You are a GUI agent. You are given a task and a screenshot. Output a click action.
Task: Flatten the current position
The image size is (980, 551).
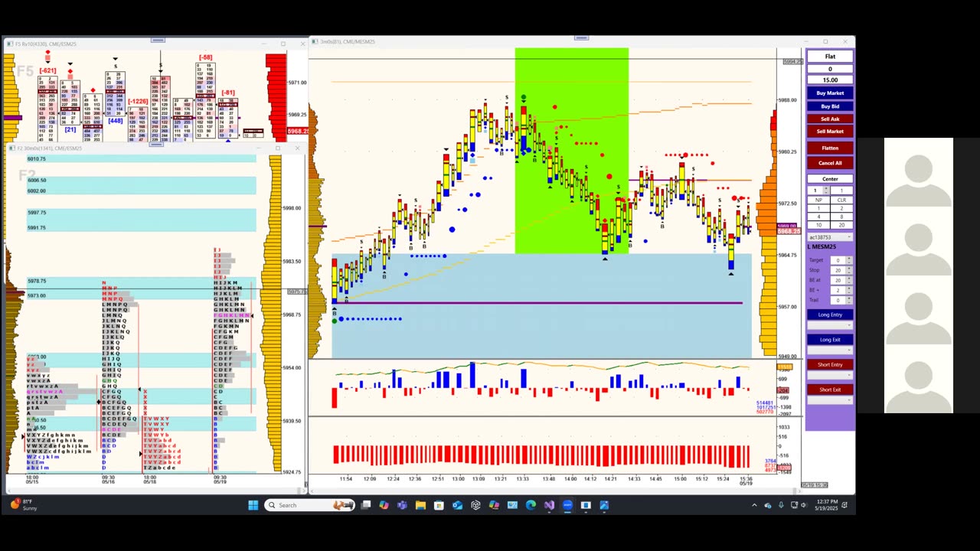830,148
